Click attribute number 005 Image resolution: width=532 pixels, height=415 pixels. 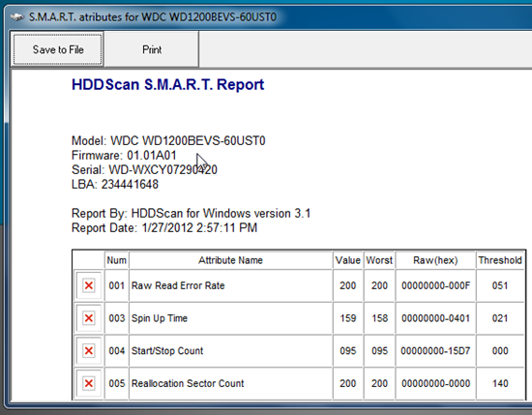click(117, 383)
